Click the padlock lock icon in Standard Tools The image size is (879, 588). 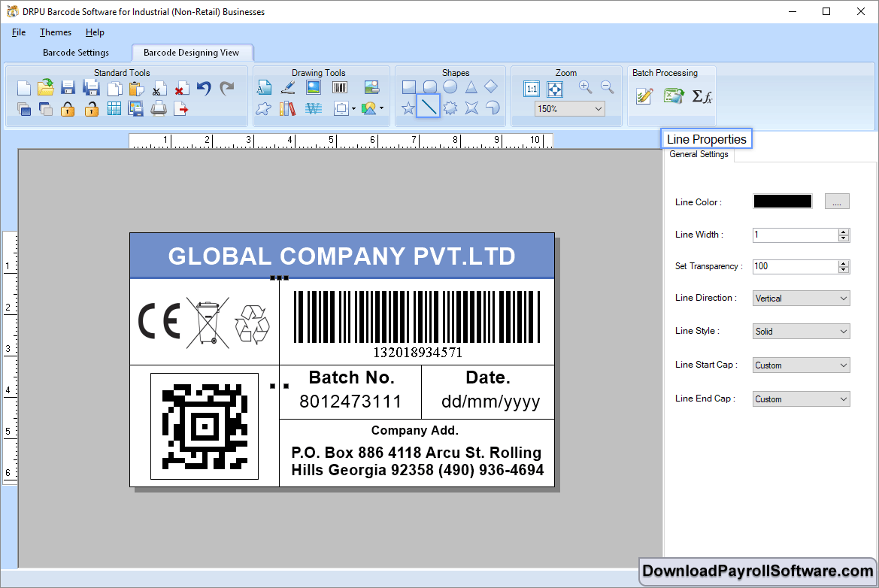tap(67, 108)
